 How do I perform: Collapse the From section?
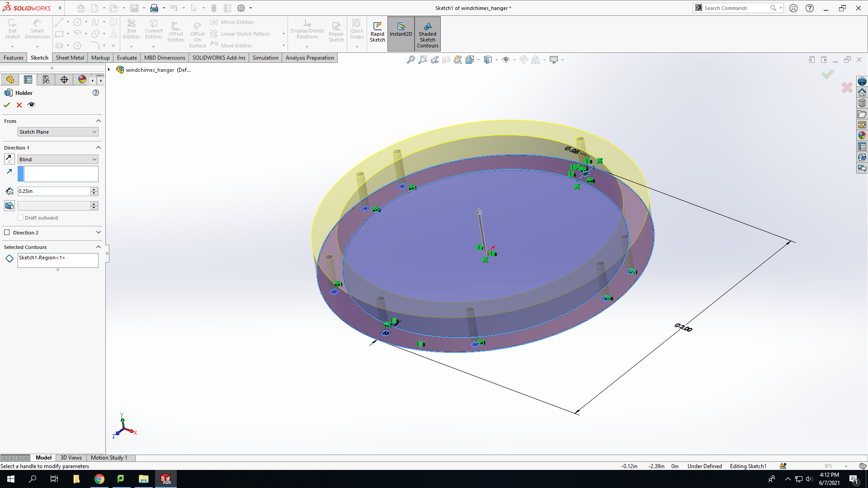click(99, 121)
